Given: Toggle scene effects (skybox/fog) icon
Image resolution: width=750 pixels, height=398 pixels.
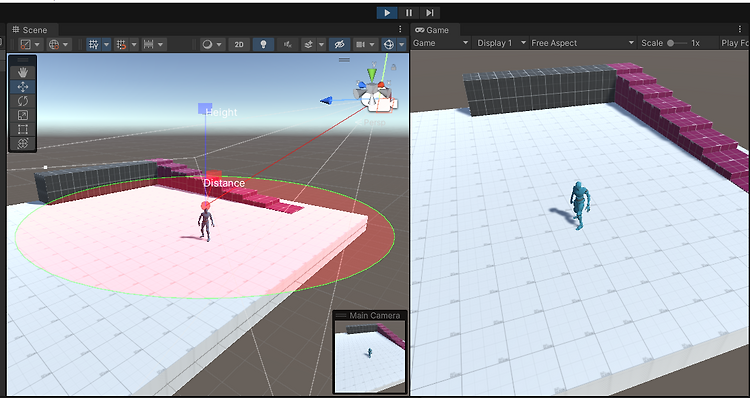Looking at the screenshot, I should (x=309, y=44).
